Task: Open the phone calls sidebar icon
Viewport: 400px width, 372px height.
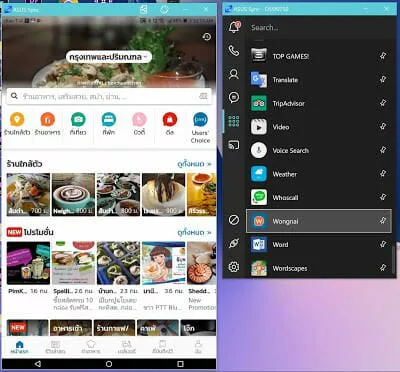Action: click(234, 50)
